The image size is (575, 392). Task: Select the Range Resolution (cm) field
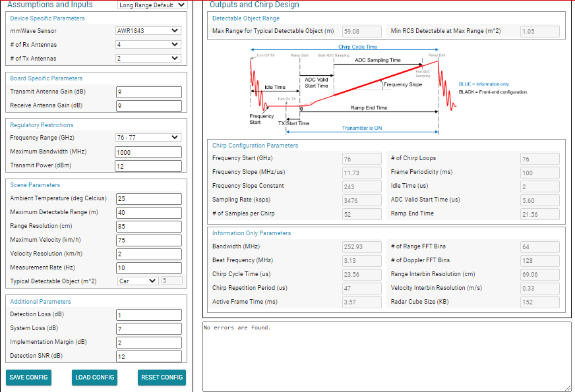149,227
